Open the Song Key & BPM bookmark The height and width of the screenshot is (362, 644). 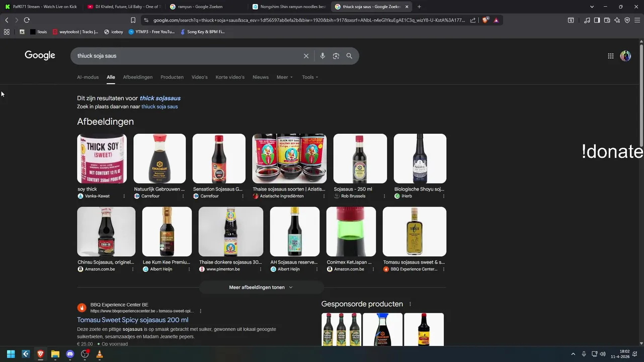click(202, 32)
